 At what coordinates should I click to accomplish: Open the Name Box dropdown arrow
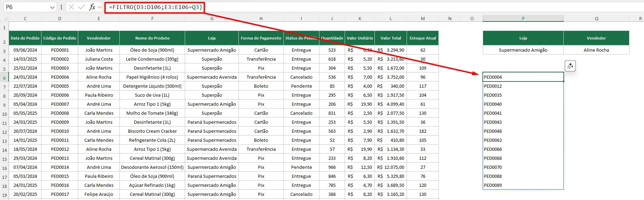(x=52, y=7)
